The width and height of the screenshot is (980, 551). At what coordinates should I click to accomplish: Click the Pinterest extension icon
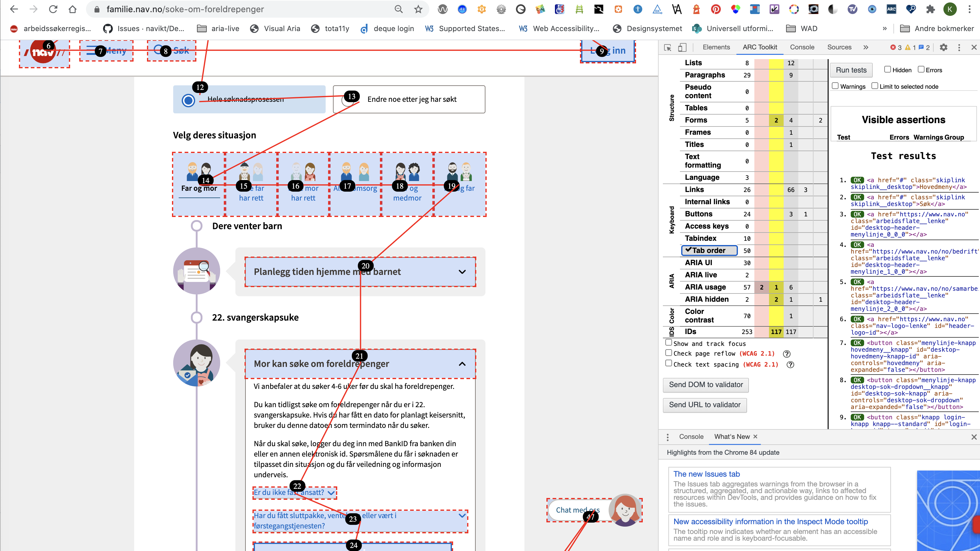pyautogui.click(x=716, y=9)
